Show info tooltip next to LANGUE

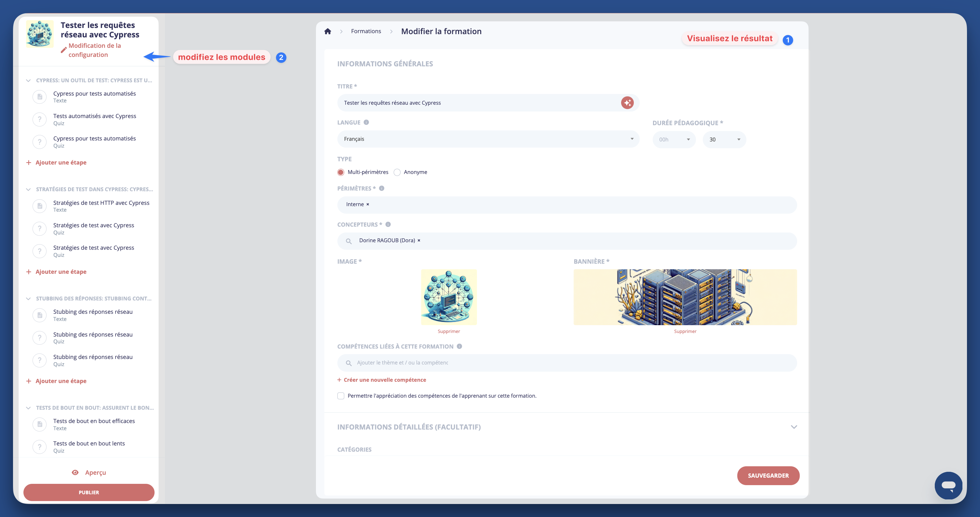click(x=366, y=122)
